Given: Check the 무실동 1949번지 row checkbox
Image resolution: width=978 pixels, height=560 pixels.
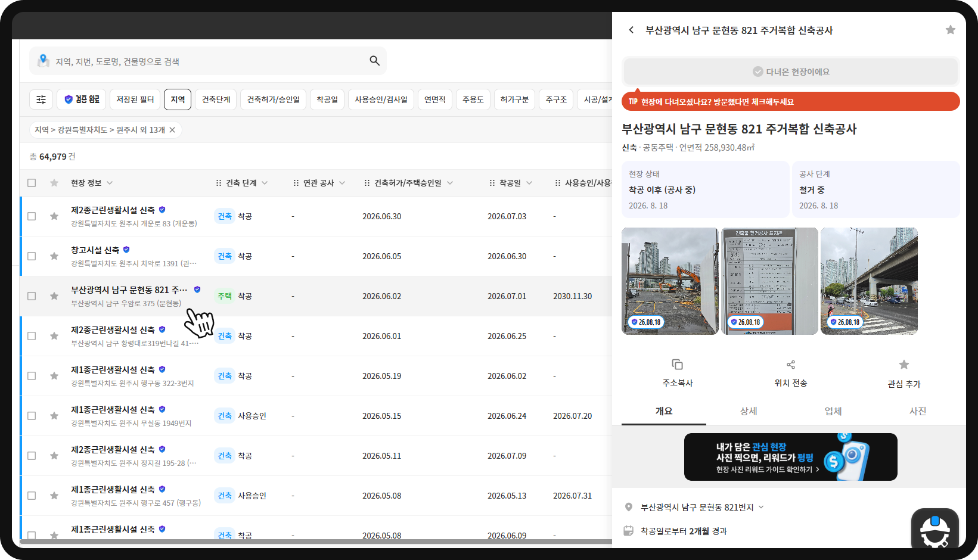Looking at the screenshot, I should (x=32, y=416).
